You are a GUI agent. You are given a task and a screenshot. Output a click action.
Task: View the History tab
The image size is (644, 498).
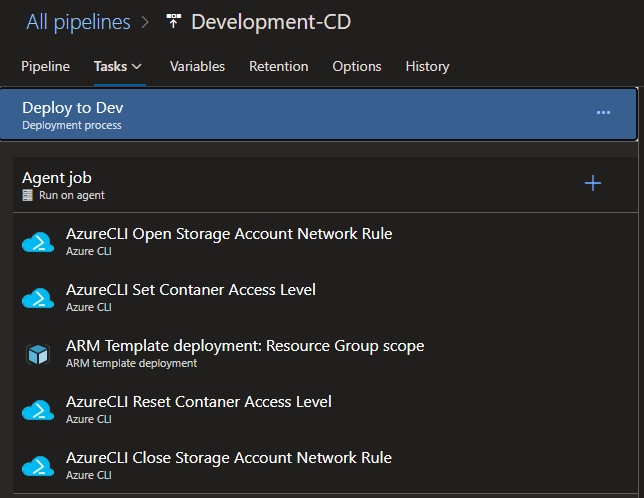pyautogui.click(x=428, y=67)
